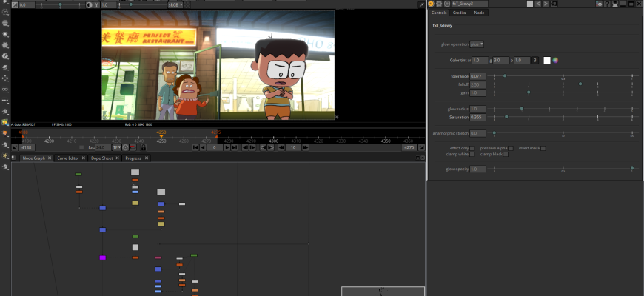Click the red playback mode icon in timeline controls
644x296 pixels.
coord(133,147)
